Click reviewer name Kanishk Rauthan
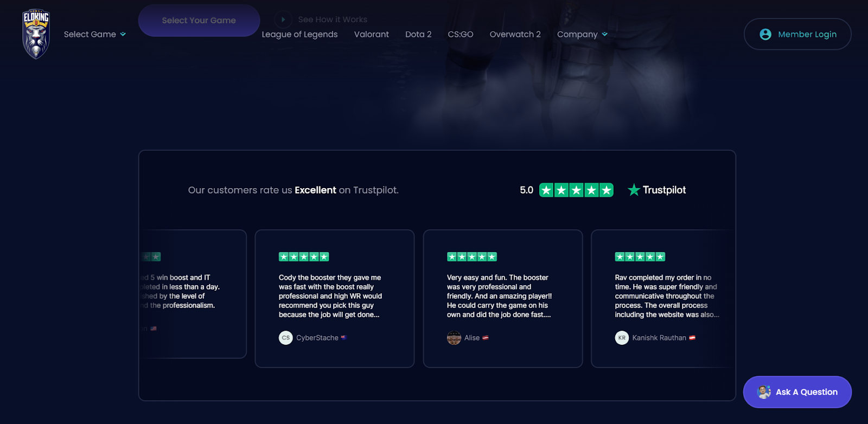Image resolution: width=868 pixels, height=424 pixels. [x=659, y=338]
